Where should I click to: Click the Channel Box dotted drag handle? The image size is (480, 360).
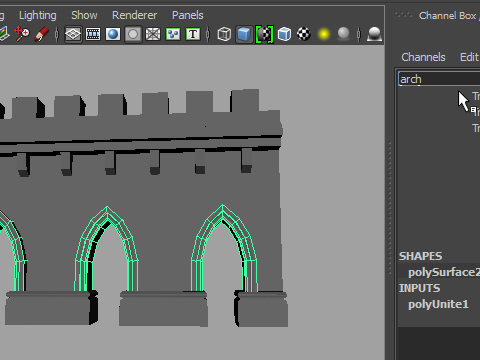(x=403, y=14)
